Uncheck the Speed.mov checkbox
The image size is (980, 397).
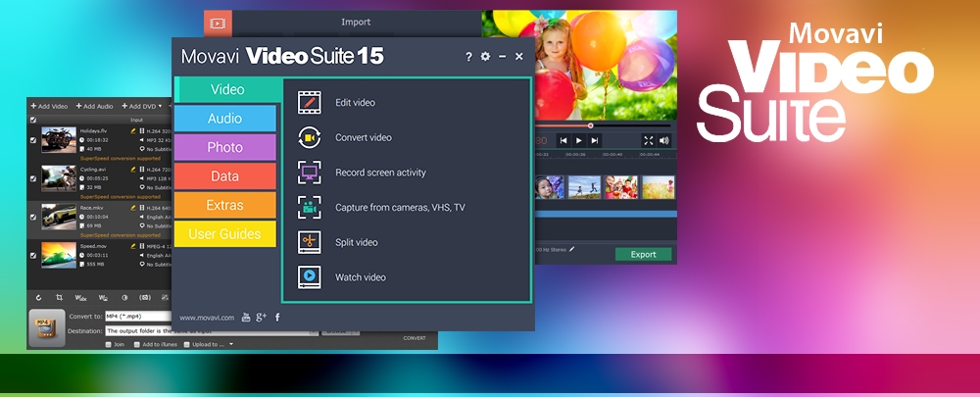click(33, 255)
